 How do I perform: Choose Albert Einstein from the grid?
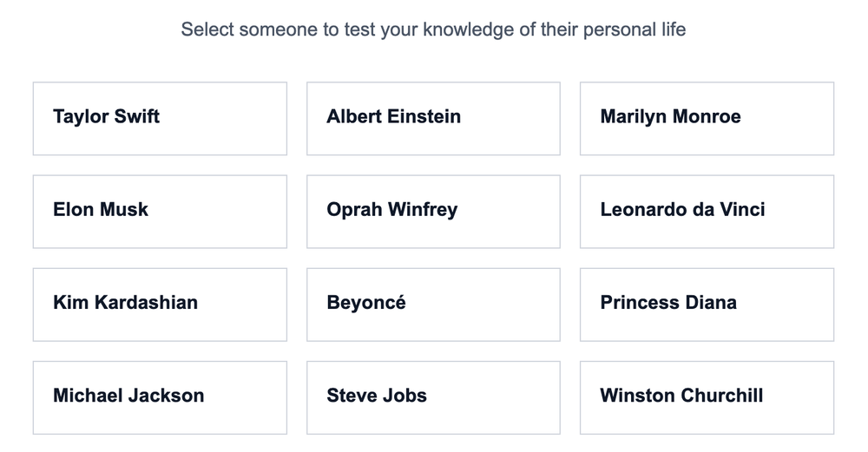click(433, 119)
